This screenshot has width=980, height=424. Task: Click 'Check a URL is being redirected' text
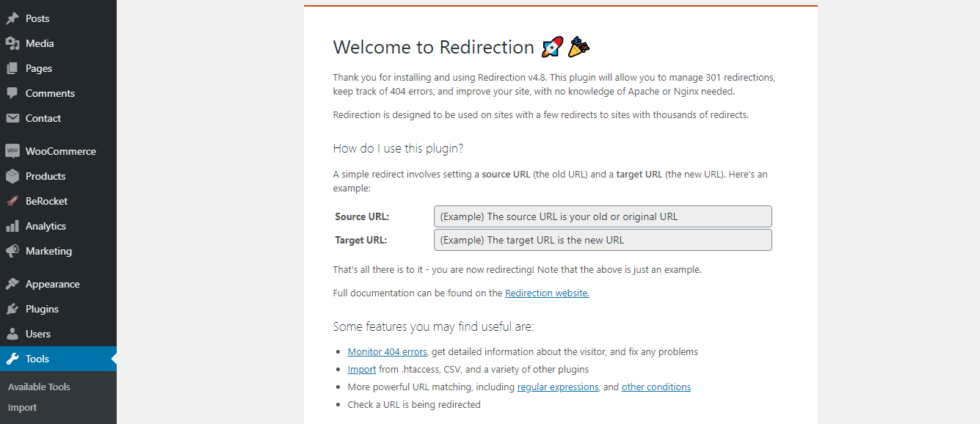pyautogui.click(x=414, y=404)
